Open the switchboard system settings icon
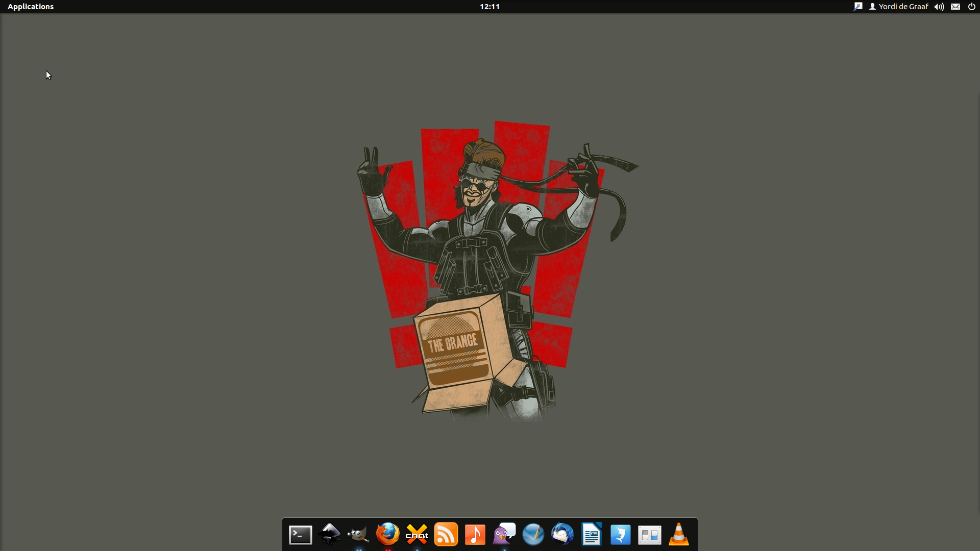 [650, 535]
